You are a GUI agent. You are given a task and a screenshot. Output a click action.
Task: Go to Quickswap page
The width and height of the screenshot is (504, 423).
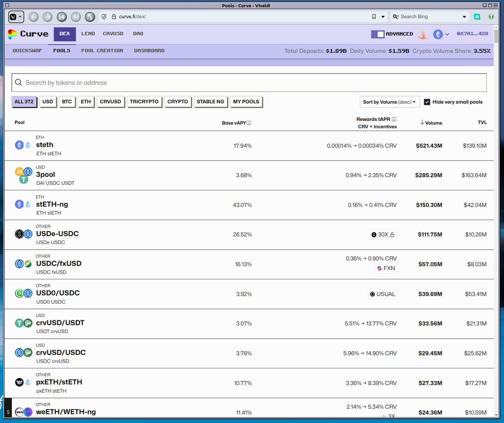pos(27,50)
